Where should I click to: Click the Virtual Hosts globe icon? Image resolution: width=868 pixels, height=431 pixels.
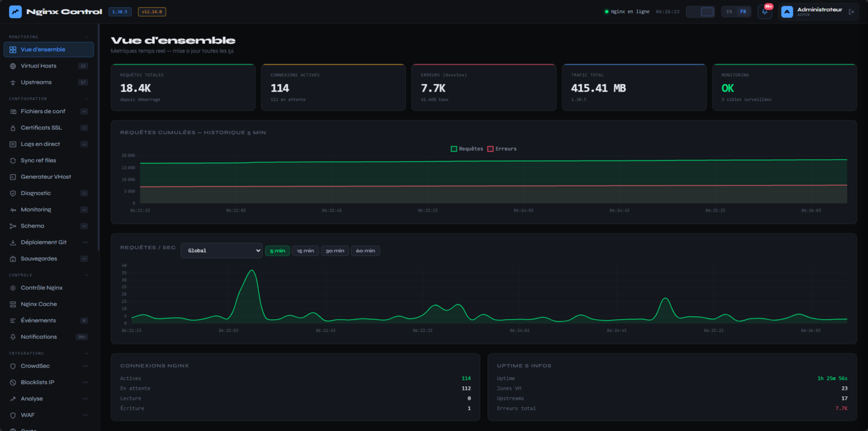(13, 66)
